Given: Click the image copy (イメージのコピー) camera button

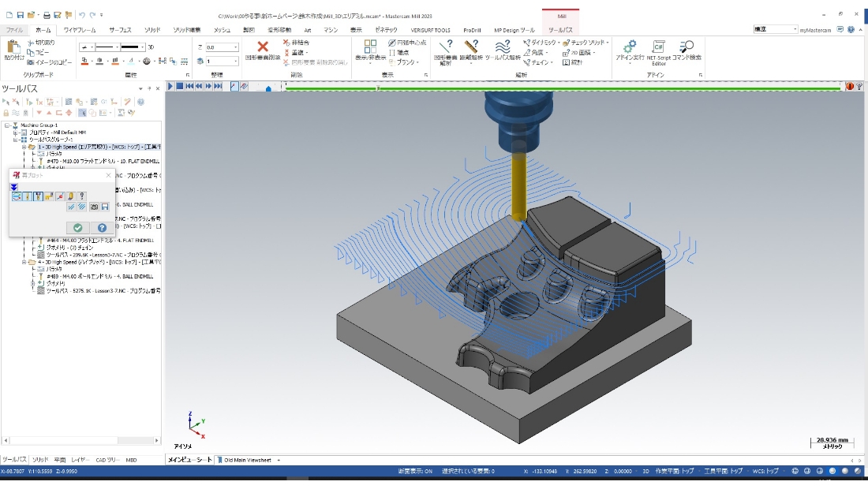Looking at the screenshot, I should click(x=49, y=62).
